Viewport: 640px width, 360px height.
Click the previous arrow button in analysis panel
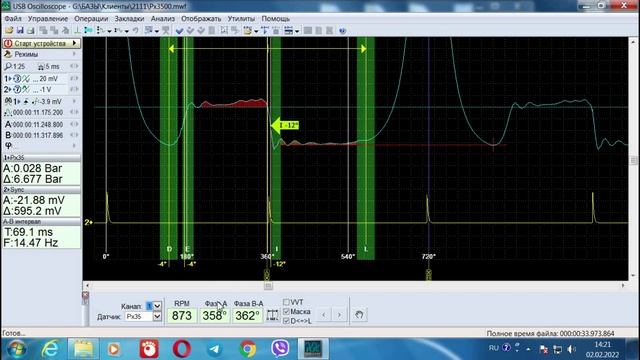pyautogui.click(x=324, y=315)
